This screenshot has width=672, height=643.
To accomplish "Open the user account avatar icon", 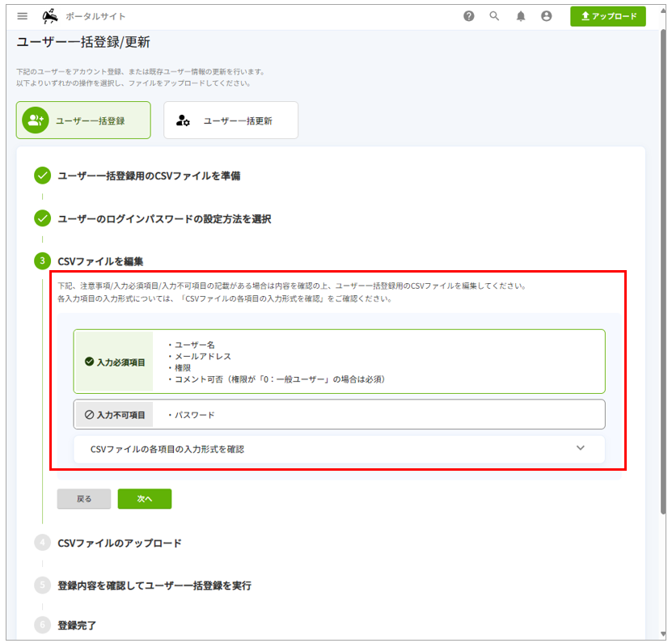I will point(547,16).
